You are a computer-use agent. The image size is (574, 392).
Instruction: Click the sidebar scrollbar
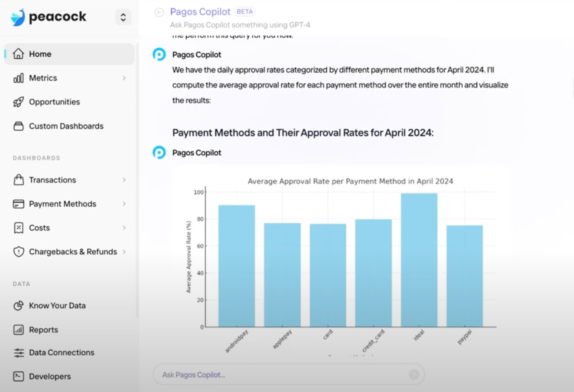[137, 180]
